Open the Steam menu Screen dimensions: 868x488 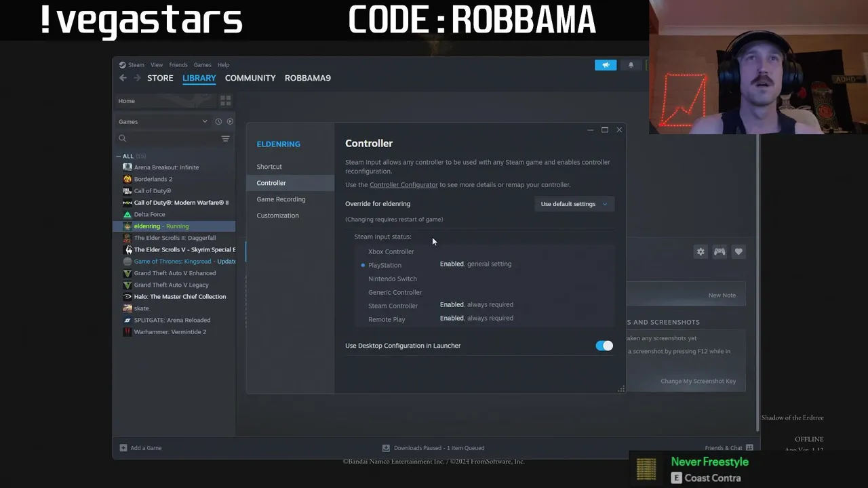(x=136, y=65)
